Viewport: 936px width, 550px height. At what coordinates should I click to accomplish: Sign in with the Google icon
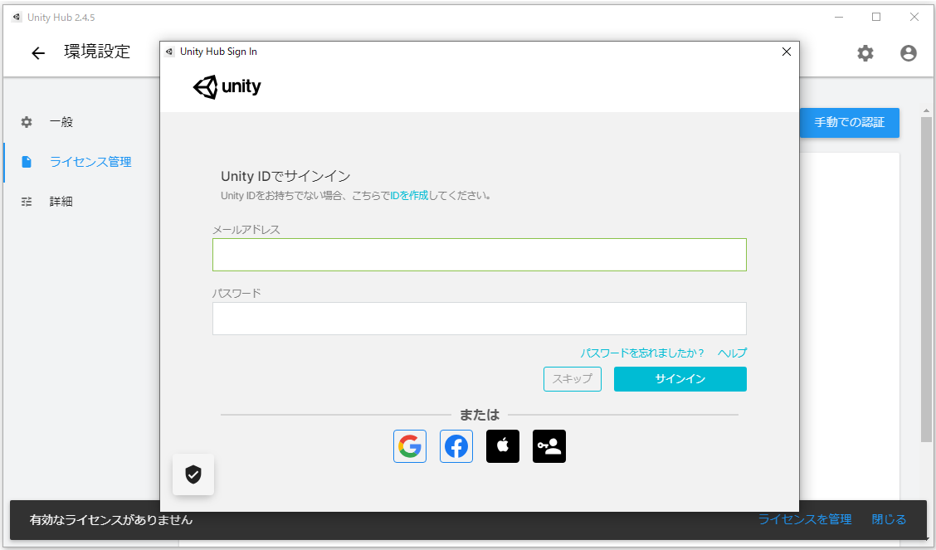410,446
